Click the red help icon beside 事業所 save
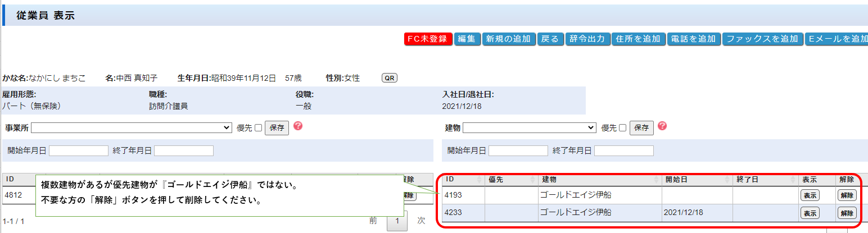This screenshot has width=868, height=233. pyautogui.click(x=298, y=126)
